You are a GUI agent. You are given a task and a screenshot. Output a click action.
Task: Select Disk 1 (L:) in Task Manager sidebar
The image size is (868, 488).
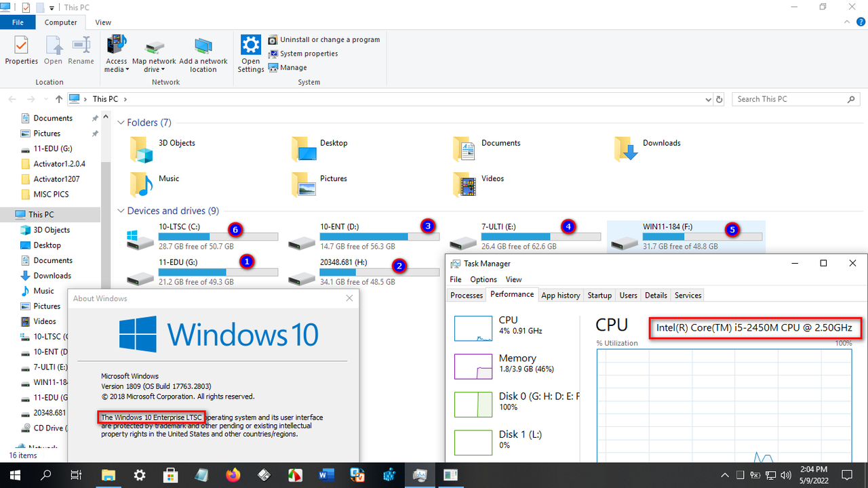click(x=517, y=443)
